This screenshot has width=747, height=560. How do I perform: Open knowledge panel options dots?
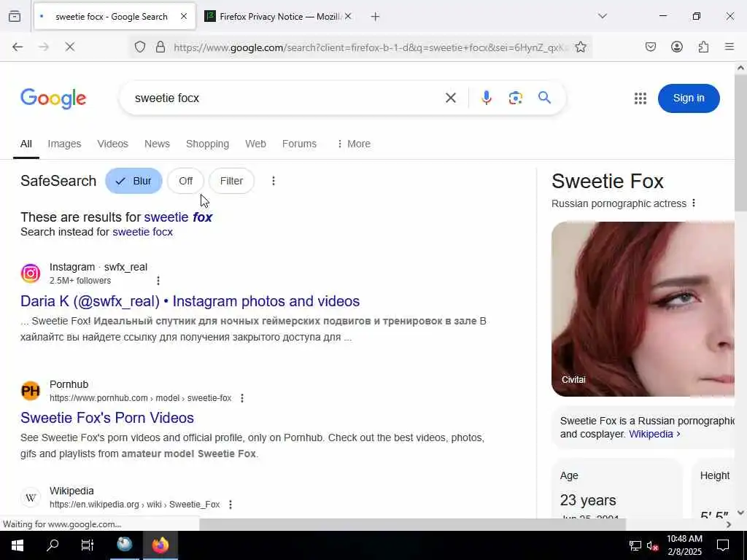694,203
